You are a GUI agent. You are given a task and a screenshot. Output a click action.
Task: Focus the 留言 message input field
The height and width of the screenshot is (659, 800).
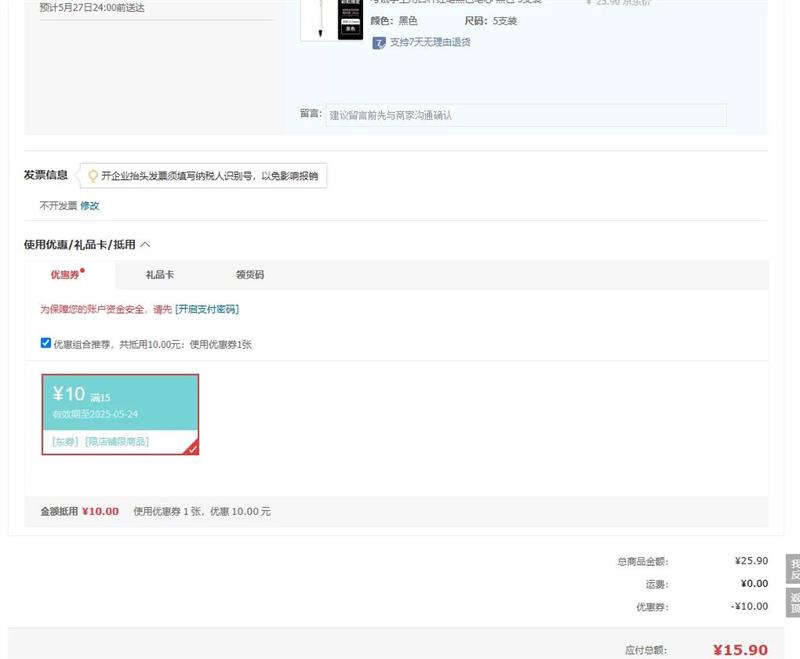pyautogui.click(x=526, y=115)
